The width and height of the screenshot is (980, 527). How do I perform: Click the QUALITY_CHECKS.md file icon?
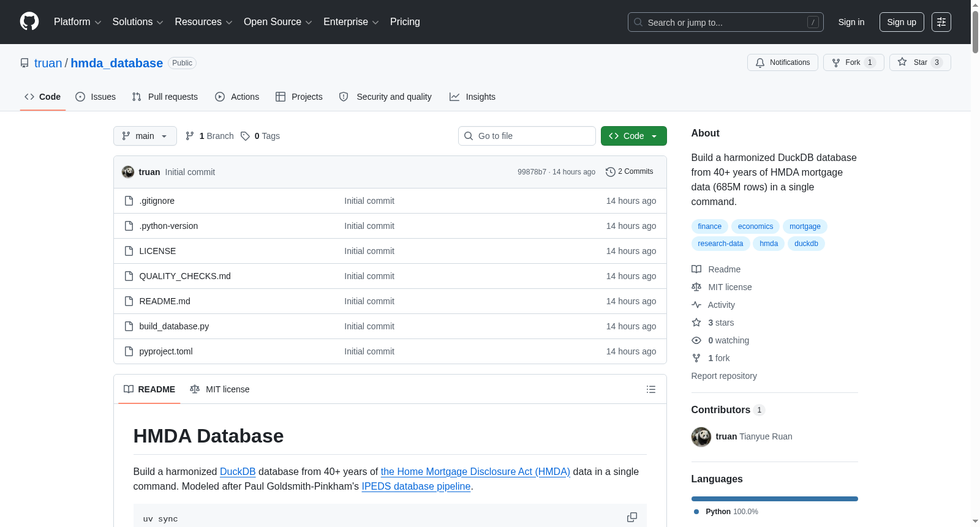[x=129, y=276]
